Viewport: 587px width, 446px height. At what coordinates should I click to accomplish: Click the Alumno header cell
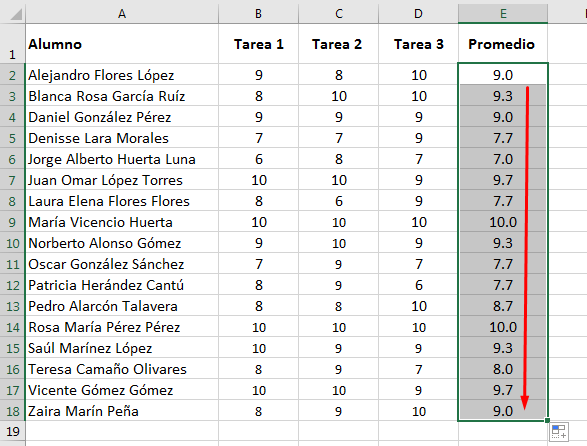122,44
